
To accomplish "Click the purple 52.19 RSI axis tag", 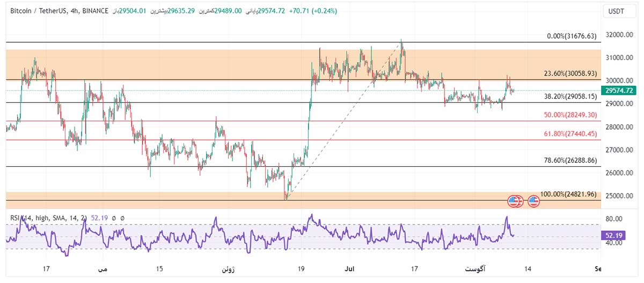I will pos(613,235).
